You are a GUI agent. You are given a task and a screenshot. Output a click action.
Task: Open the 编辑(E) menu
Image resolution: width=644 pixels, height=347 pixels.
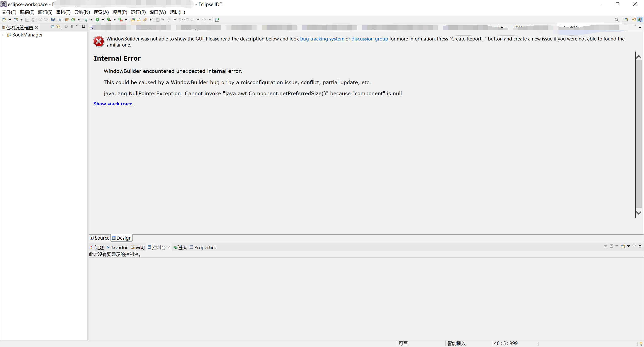click(x=27, y=12)
